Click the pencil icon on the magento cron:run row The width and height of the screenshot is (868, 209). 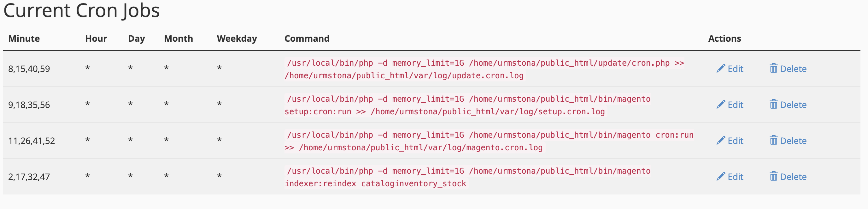coord(721,141)
